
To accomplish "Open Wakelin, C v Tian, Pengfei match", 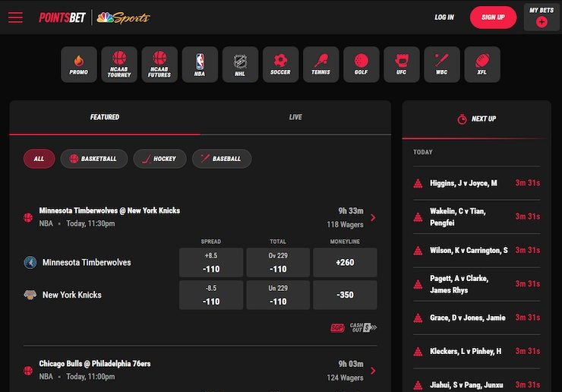I will click(x=476, y=217).
